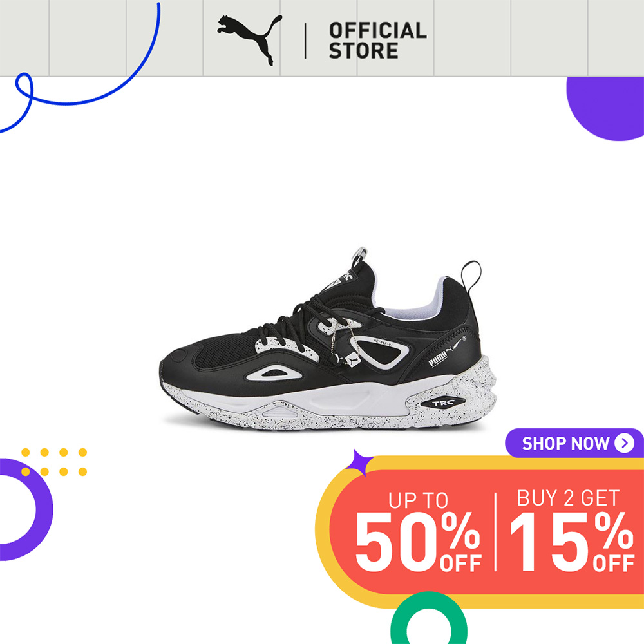Click the arrow icon inside SHOP NOW
The height and width of the screenshot is (644, 644).
pos(624,443)
